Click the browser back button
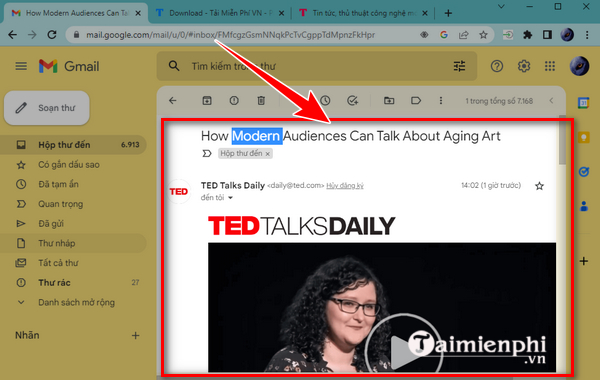This screenshot has width=600, height=380. (13, 35)
